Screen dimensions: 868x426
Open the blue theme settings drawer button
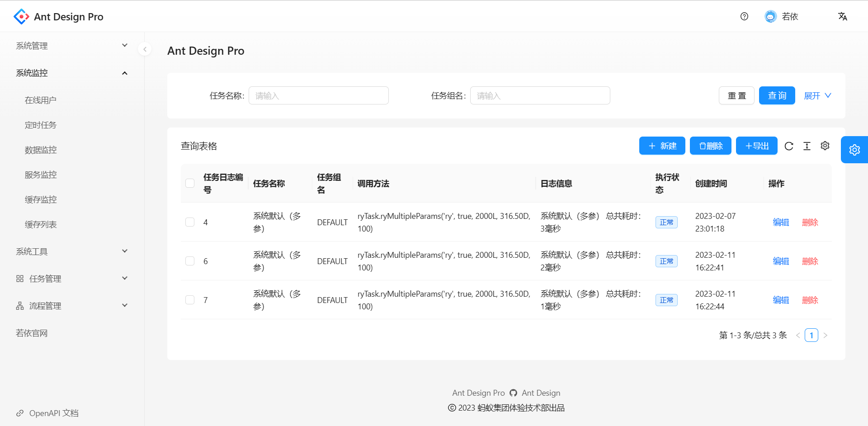pyautogui.click(x=854, y=150)
